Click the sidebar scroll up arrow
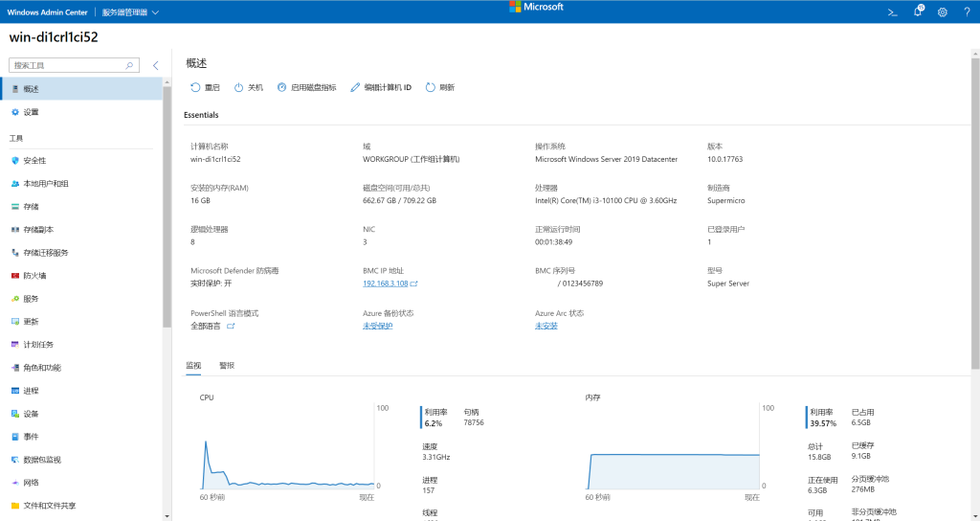Screen dimensions: 980x521 167,82
